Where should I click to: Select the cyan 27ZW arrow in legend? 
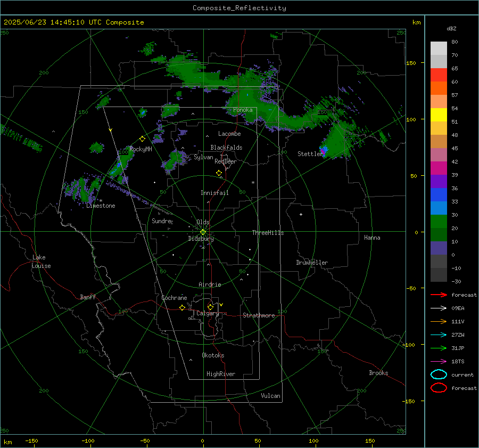click(439, 335)
